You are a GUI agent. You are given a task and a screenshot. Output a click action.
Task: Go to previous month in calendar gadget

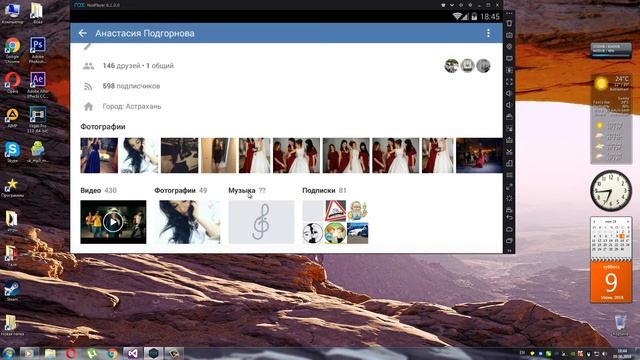tap(594, 221)
